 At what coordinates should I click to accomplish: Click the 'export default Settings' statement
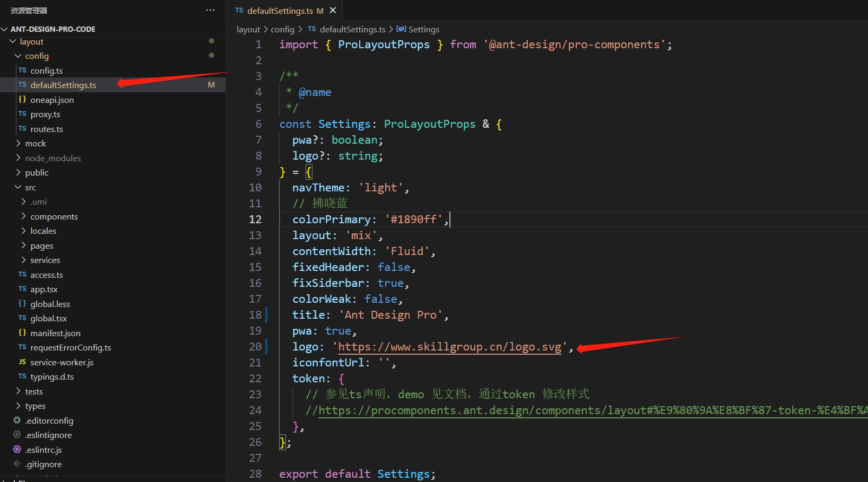[357, 474]
